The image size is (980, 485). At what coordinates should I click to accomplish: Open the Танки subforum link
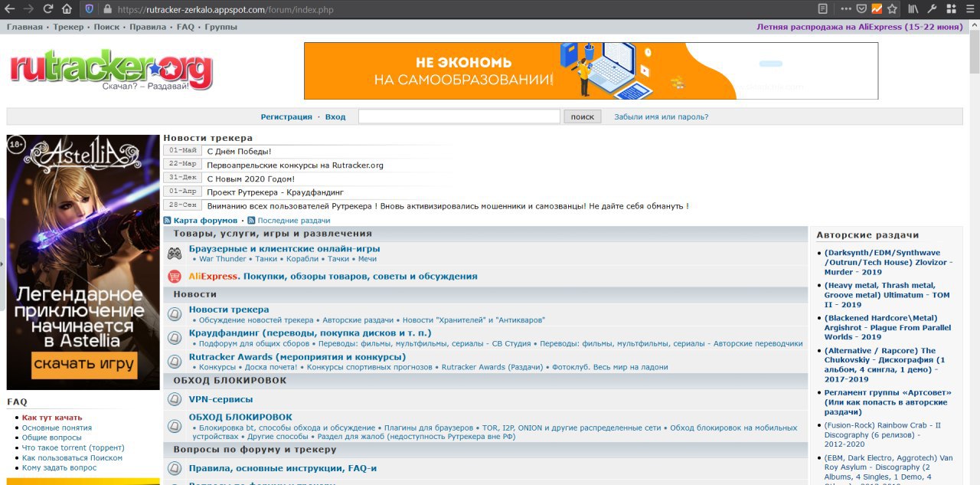[x=266, y=259]
